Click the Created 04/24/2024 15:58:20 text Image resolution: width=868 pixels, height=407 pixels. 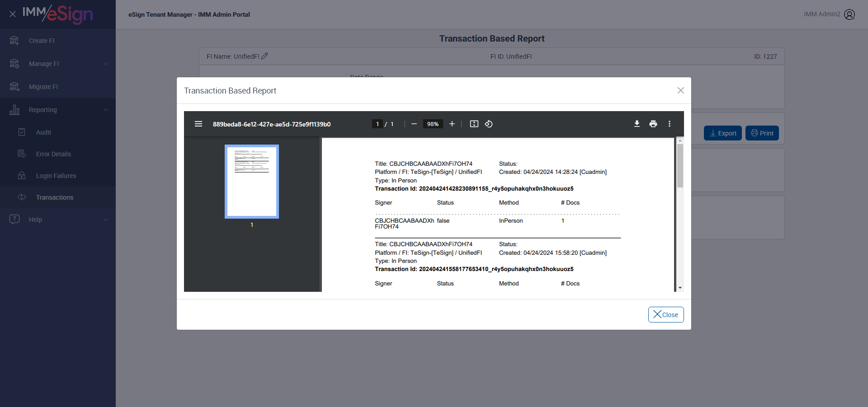[x=553, y=253]
